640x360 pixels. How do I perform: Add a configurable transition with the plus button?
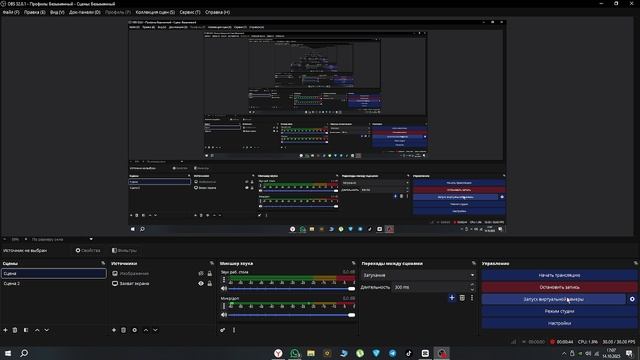[452, 298]
